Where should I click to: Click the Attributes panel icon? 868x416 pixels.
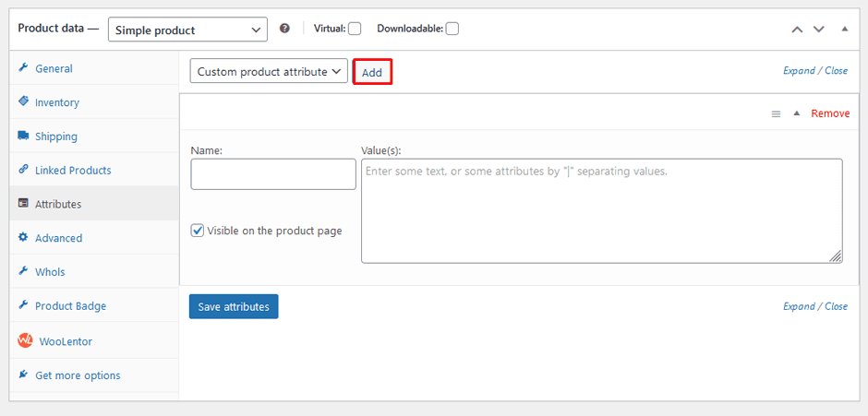[x=23, y=203]
